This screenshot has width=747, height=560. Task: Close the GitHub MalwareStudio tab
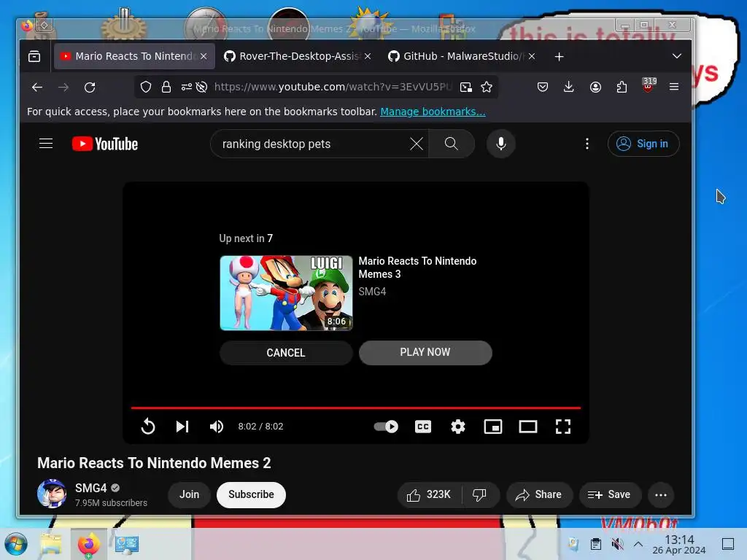point(532,56)
